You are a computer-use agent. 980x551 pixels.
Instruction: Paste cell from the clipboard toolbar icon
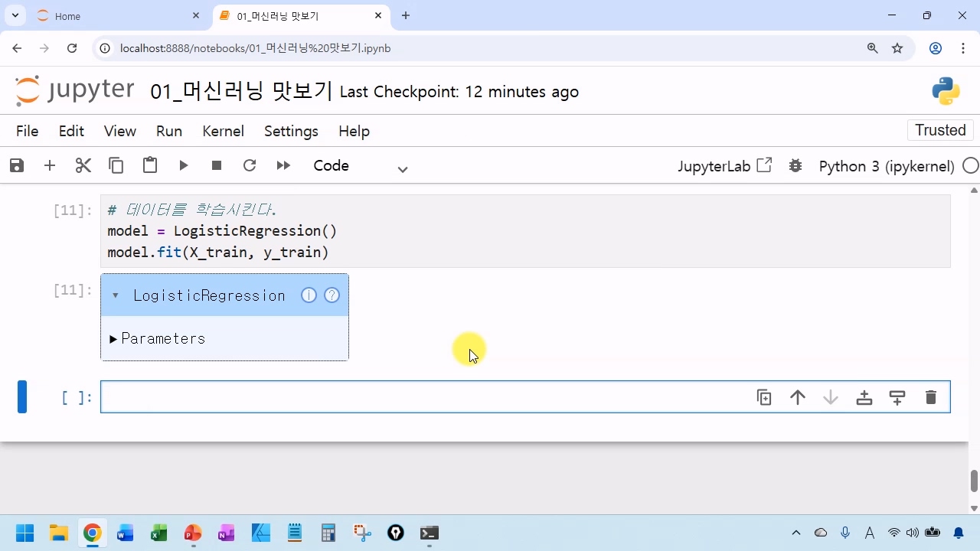pyautogui.click(x=150, y=165)
